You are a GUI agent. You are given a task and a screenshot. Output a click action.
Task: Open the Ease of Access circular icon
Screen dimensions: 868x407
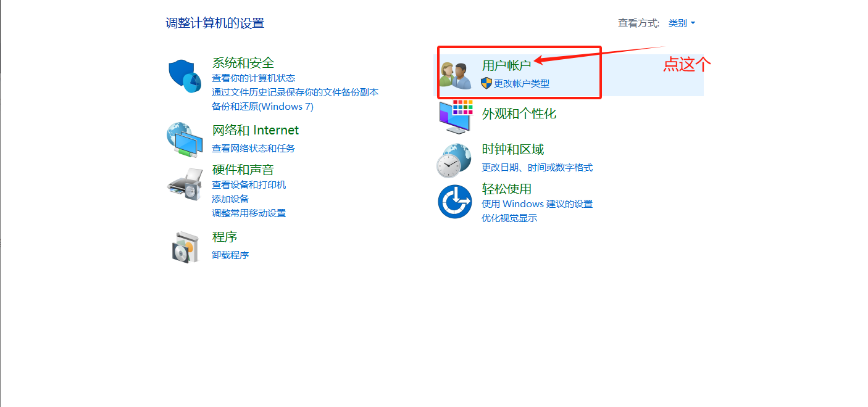click(455, 201)
